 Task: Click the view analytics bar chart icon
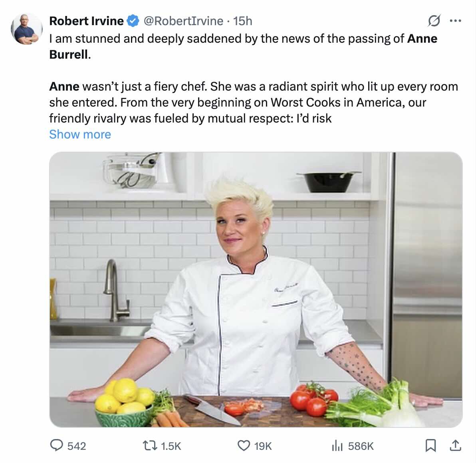pos(337,446)
